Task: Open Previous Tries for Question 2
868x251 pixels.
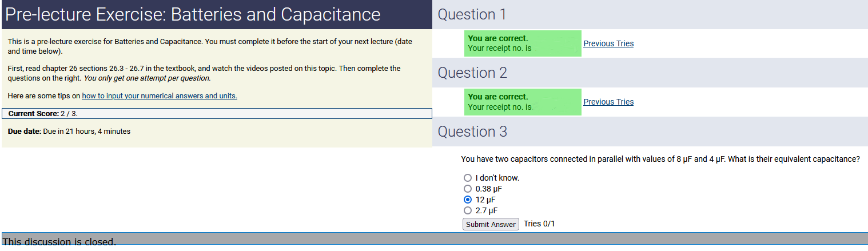Action: 608,102
